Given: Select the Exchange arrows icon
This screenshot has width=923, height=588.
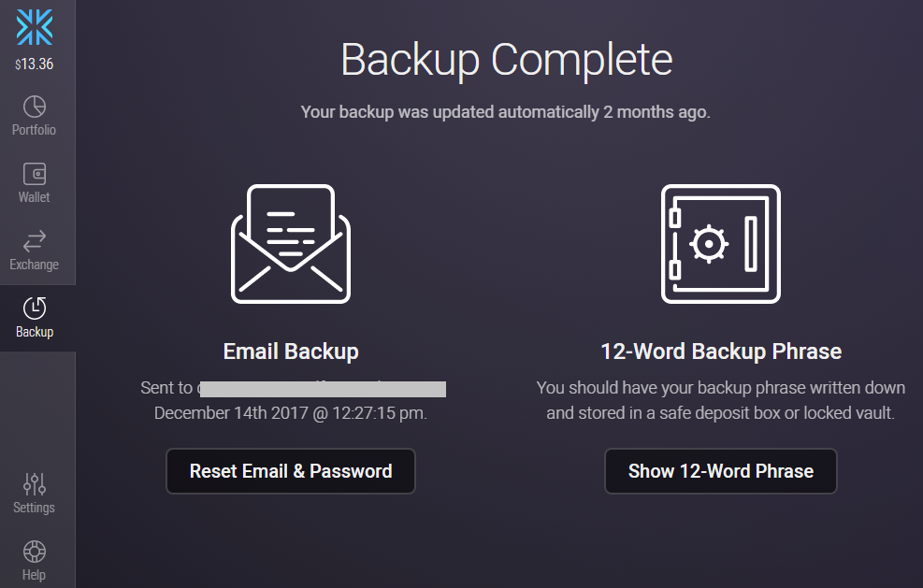Looking at the screenshot, I should (35, 241).
